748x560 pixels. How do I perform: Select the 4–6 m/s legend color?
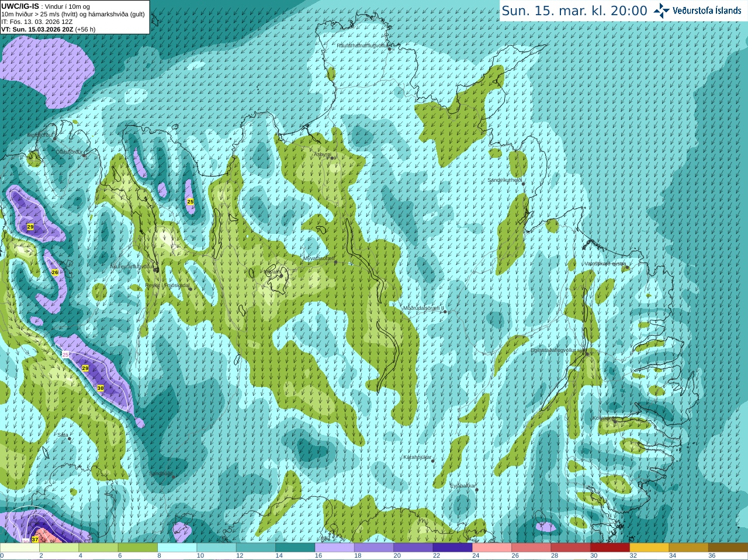[98, 548]
